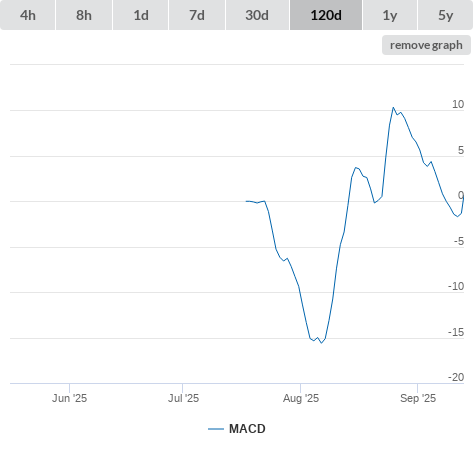The image size is (474, 455).
Task: Click the Jun '25 axis label
Action: point(69,398)
